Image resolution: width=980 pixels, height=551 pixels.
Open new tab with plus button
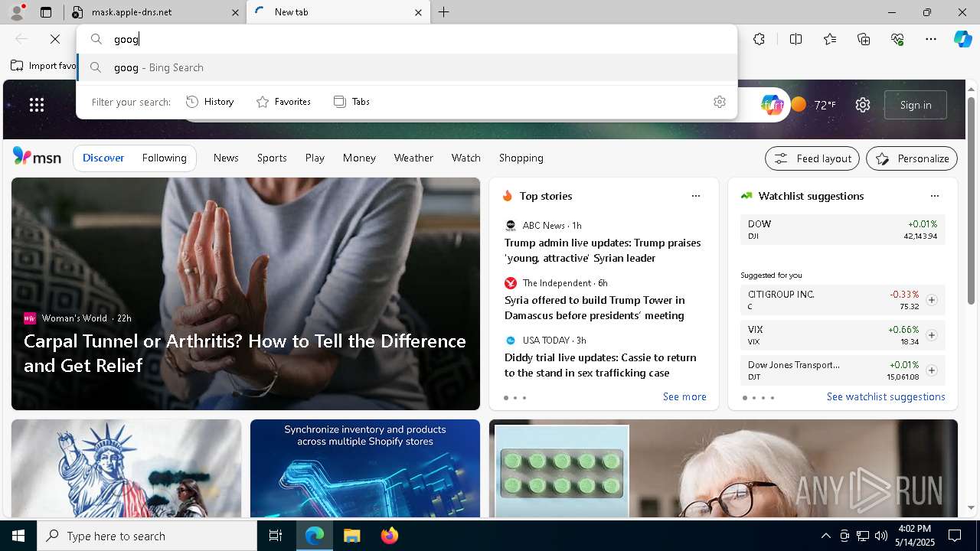point(444,12)
